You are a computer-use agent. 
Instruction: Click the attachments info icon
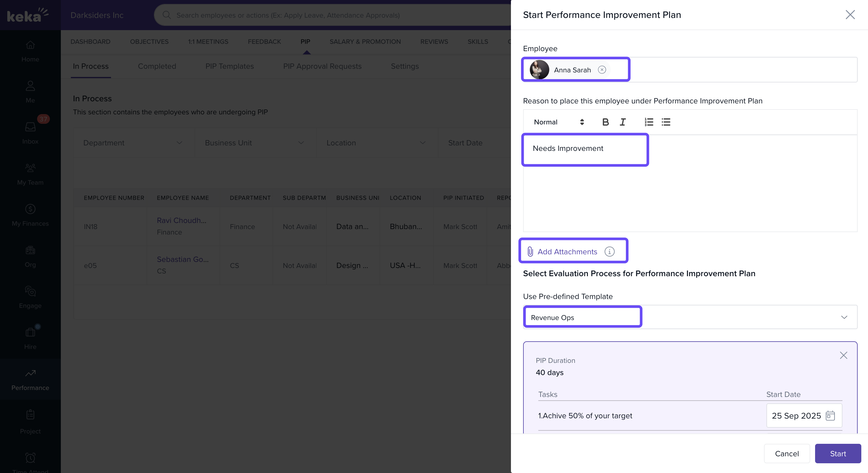point(609,252)
